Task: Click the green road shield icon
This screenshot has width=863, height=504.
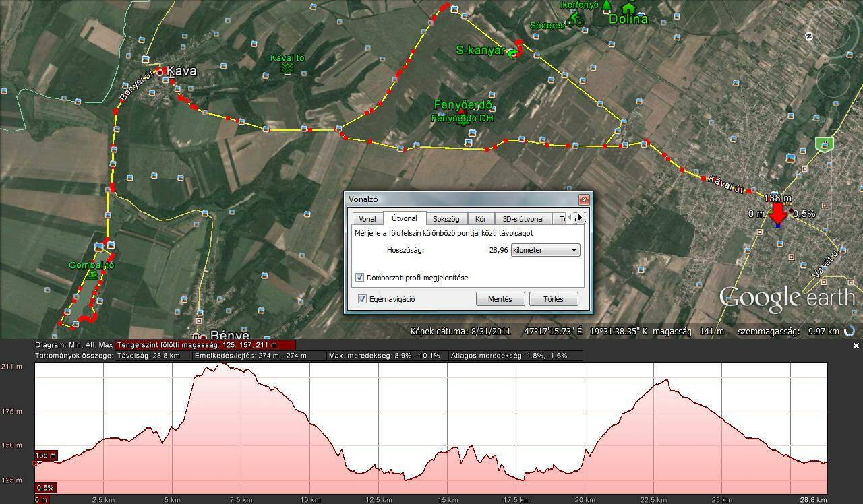Action: click(823, 144)
